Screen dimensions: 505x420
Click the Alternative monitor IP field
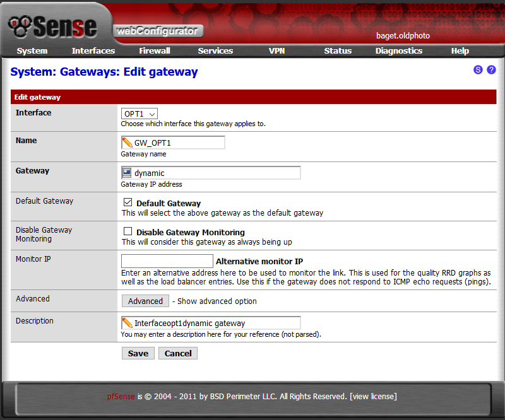coord(167,261)
